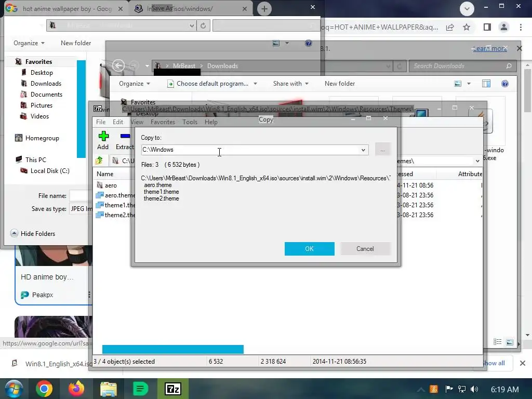532x399 pixels.
Task: Open the Learn more link in Chrome
Action: coord(490,48)
